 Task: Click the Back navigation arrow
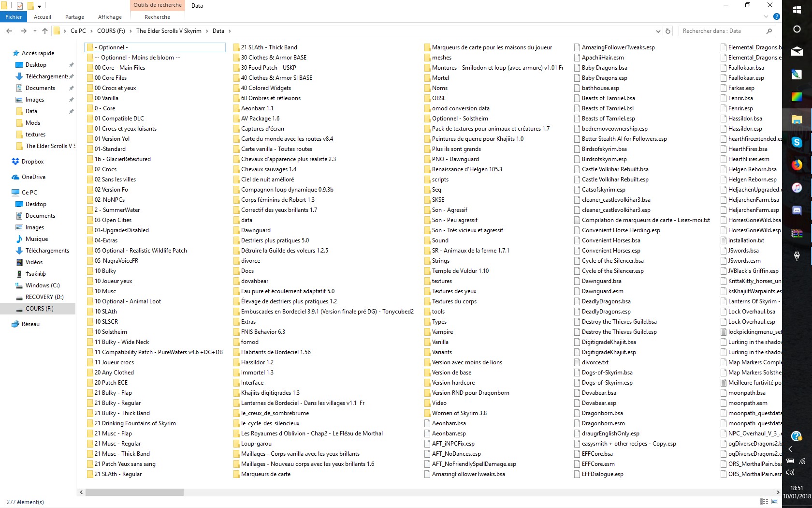[x=9, y=31]
